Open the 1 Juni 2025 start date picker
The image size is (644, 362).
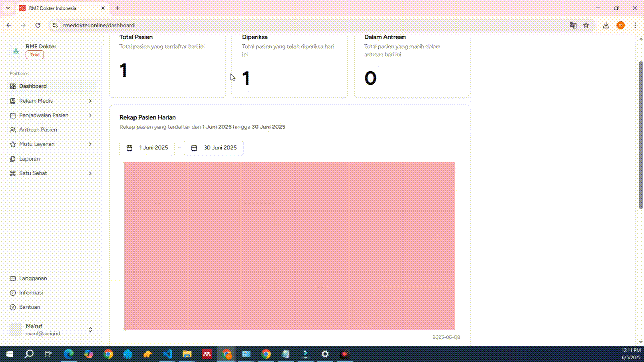[x=147, y=148]
